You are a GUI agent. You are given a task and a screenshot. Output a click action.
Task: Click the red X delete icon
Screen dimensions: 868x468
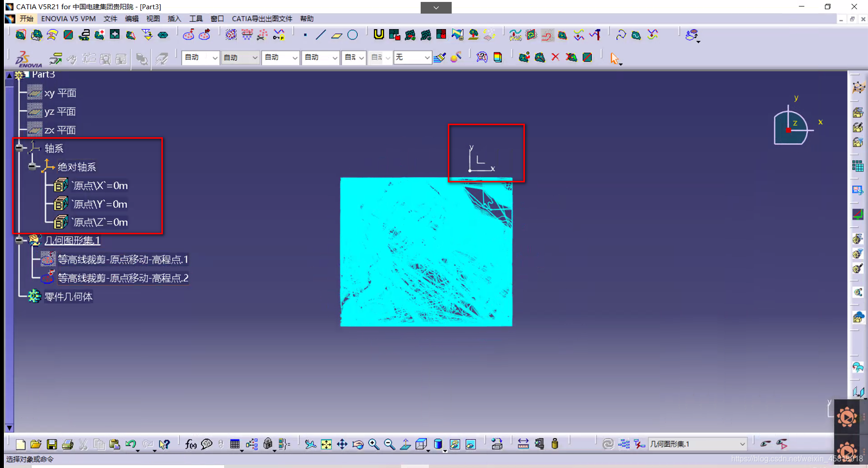(555, 57)
